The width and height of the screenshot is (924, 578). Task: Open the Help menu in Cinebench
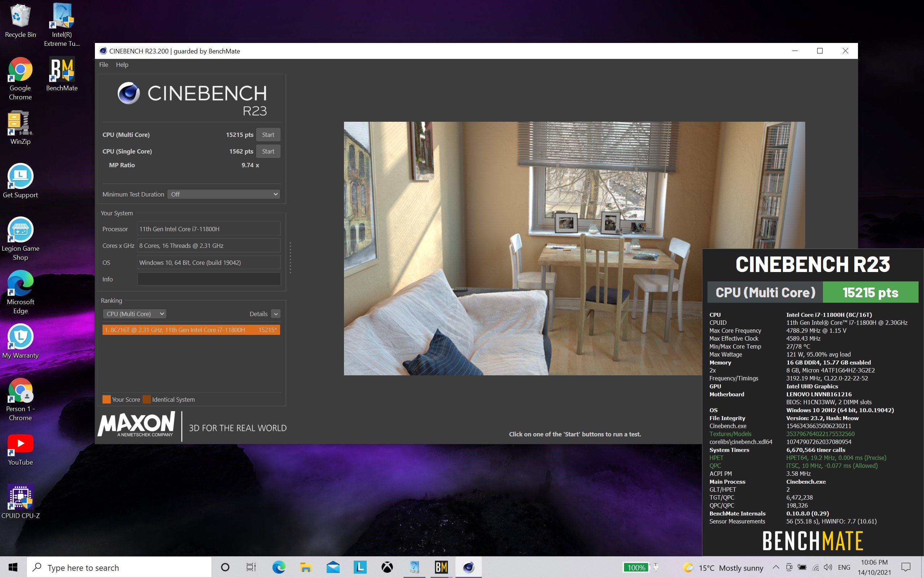pyautogui.click(x=122, y=65)
